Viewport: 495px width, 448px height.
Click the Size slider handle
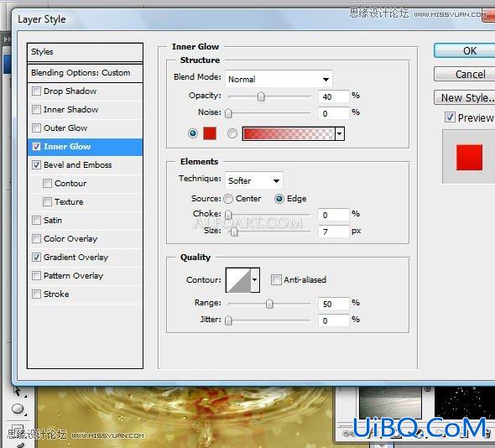234,232
